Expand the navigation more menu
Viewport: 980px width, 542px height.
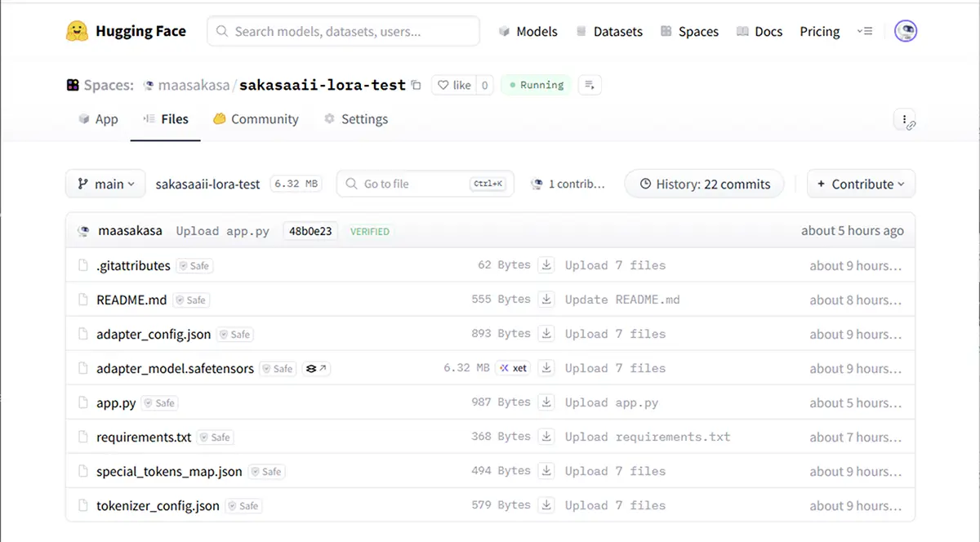pos(865,32)
